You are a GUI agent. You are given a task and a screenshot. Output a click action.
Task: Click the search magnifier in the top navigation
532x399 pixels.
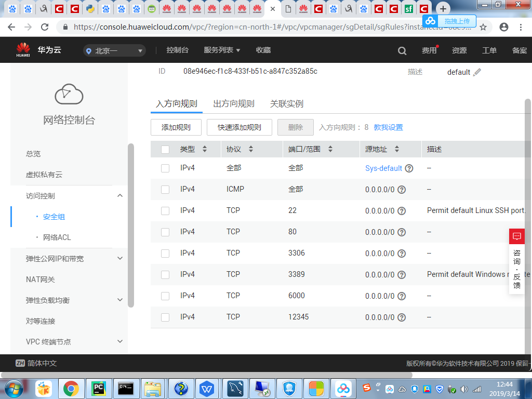pyautogui.click(x=402, y=50)
